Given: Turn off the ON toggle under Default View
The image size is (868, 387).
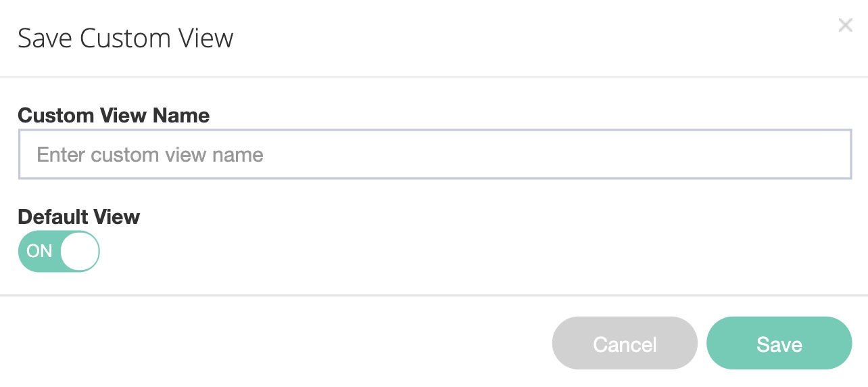Looking at the screenshot, I should 59,251.
